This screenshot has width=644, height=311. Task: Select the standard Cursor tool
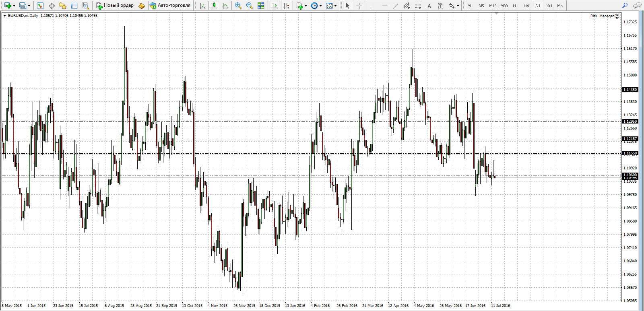348,6
